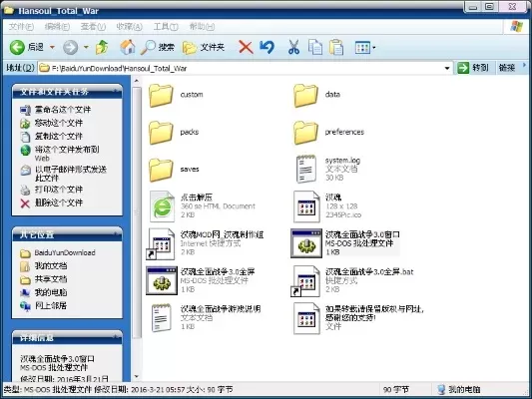The width and height of the screenshot is (532, 399).
Task: Click the Back (后退) arrow icon
Action: (x=17, y=48)
